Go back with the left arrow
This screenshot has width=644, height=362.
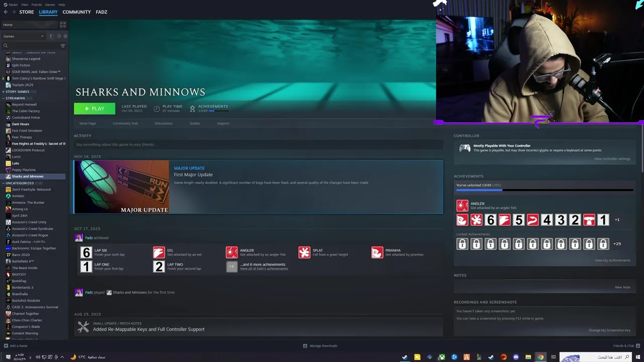6,12
